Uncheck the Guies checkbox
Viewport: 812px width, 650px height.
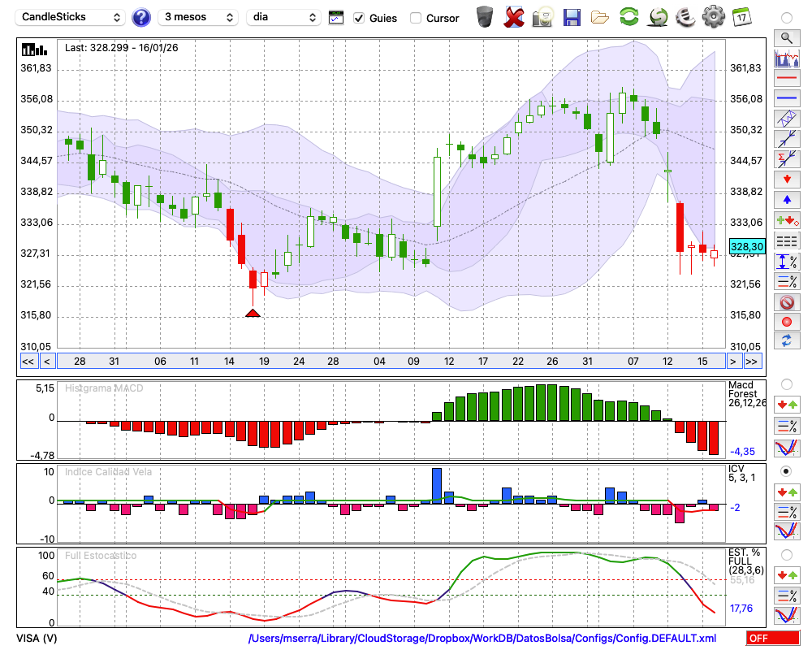359,18
